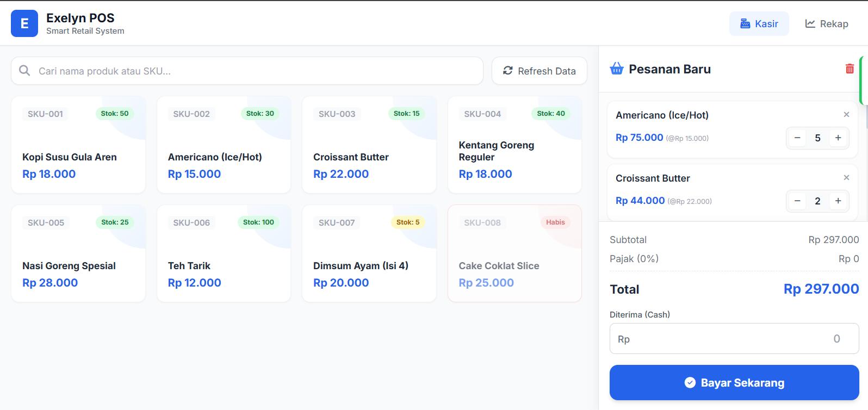This screenshot has height=410, width=868.
Task: Click the large Total Rp 297.000 amount
Action: (x=821, y=289)
